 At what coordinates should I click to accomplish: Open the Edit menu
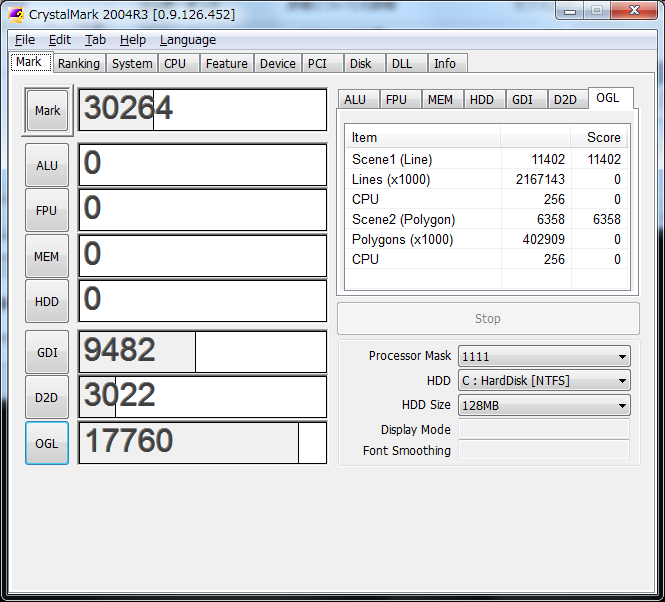pyautogui.click(x=60, y=40)
